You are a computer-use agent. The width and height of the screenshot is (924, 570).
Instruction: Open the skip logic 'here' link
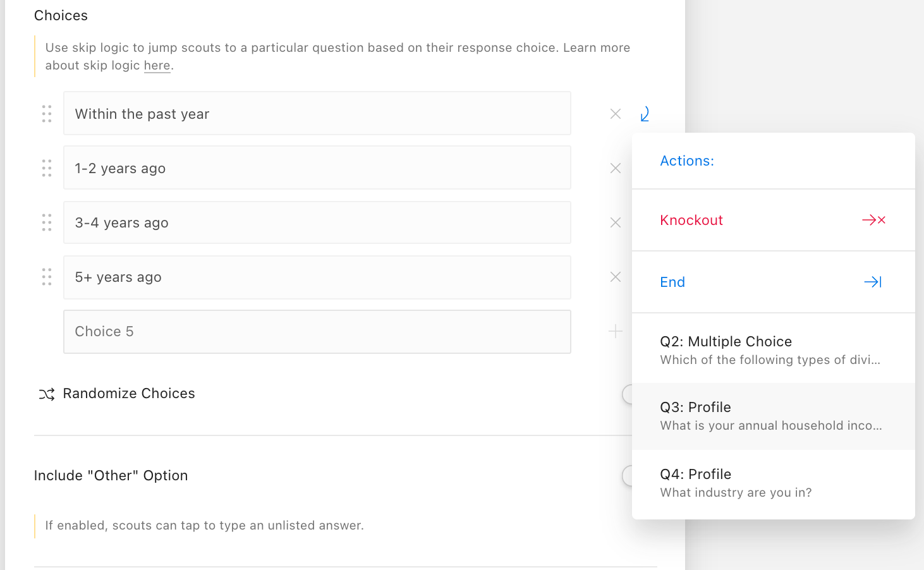coord(157,65)
